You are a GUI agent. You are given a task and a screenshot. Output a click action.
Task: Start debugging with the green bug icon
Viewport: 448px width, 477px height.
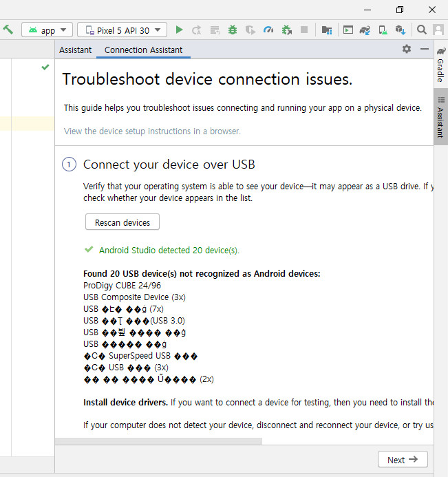tap(233, 30)
